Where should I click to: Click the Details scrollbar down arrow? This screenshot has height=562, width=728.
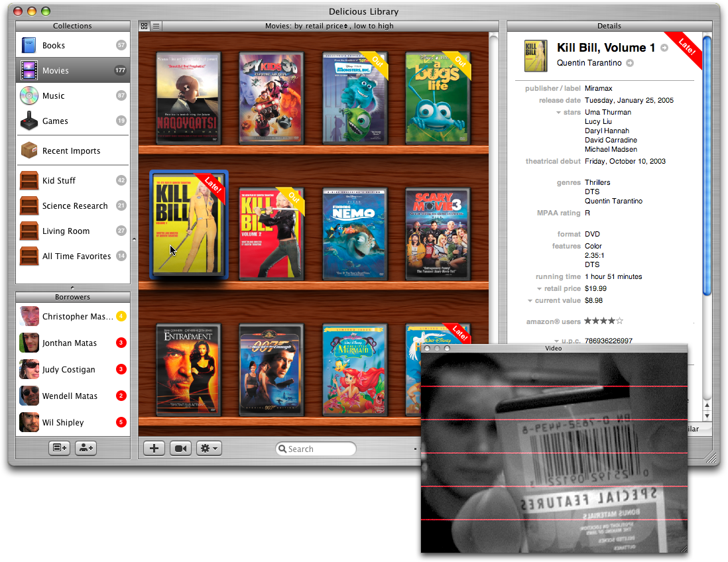coord(707,416)
